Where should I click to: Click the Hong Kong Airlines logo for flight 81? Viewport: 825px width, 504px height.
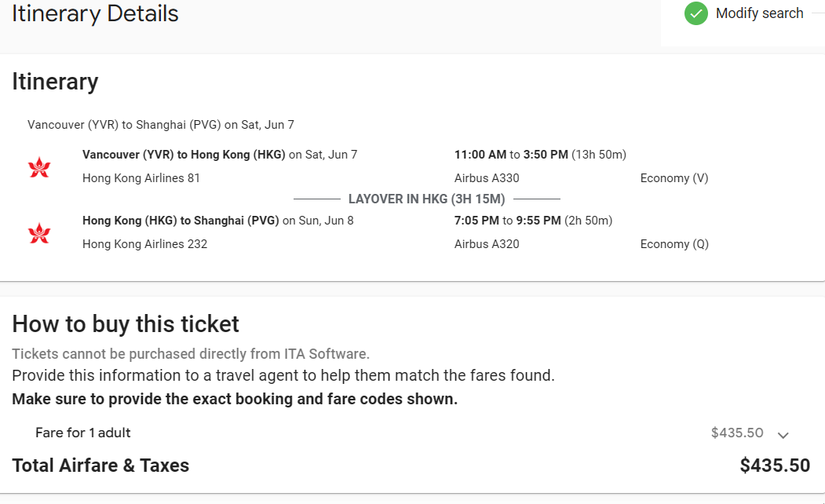(x=39, y=167)
